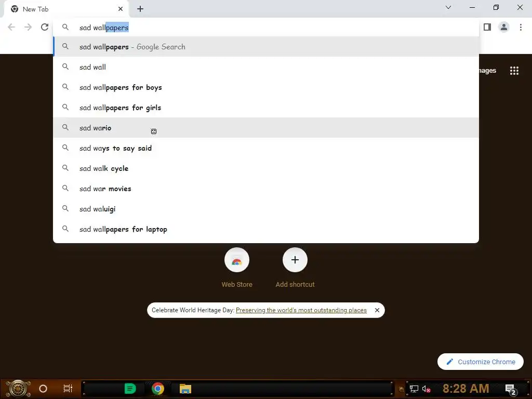Open the Start menu steampunk button
Image resolution: width=532 pixels, height=399 pixels.
[18, 389]
